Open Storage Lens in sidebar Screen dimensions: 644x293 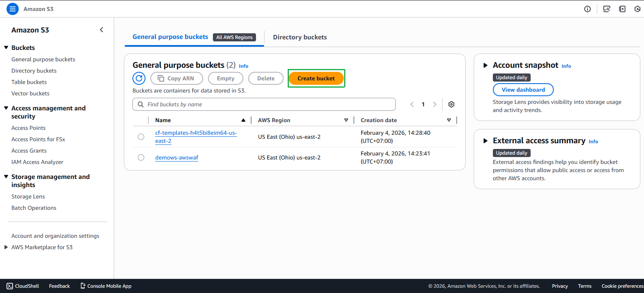28,196
